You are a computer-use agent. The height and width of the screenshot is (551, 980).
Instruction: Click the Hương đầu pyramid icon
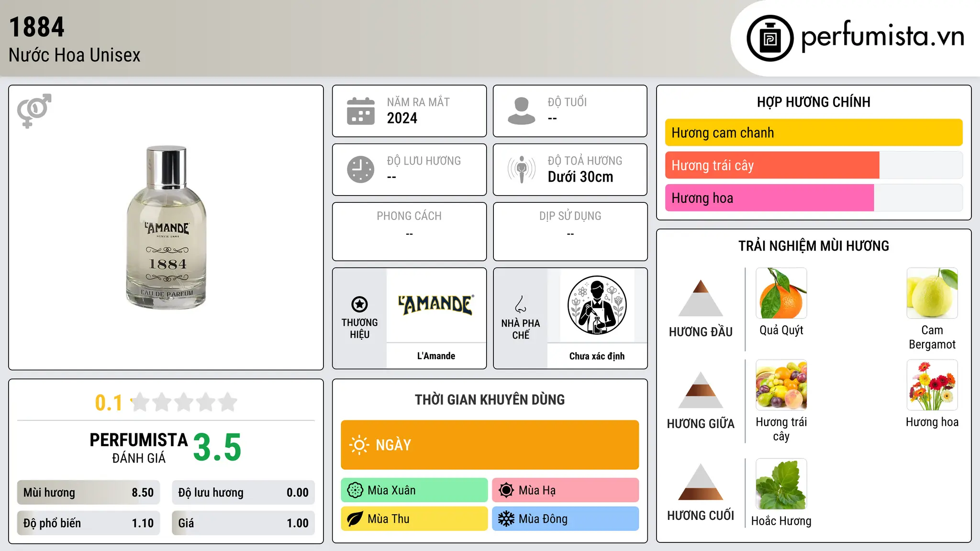(701, 298)
